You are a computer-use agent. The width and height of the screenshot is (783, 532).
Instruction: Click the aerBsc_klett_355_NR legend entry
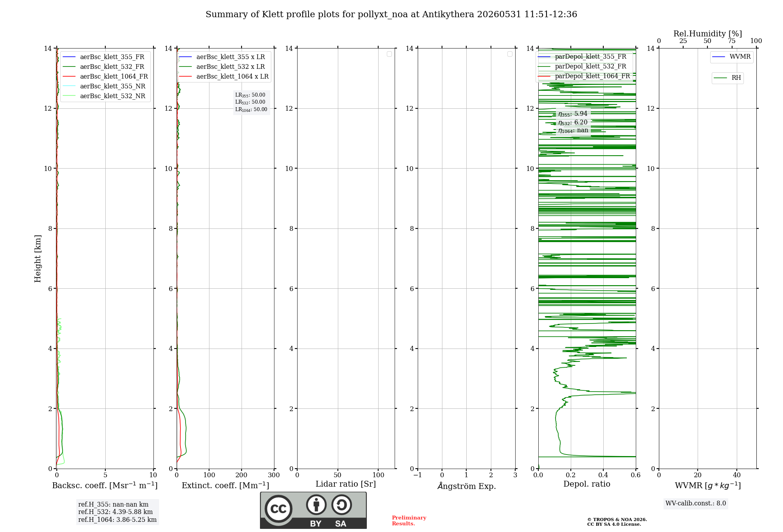click(x=104, y=86)
